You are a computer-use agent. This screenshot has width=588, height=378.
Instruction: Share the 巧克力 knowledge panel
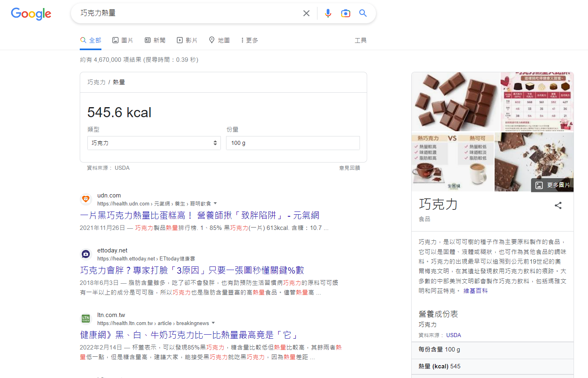558,205
